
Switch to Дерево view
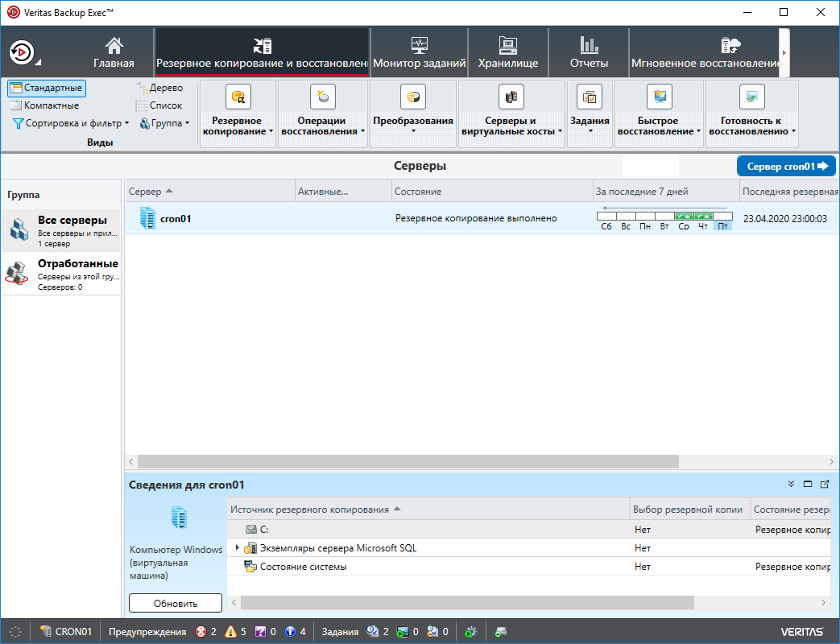(x=159, y=88)
